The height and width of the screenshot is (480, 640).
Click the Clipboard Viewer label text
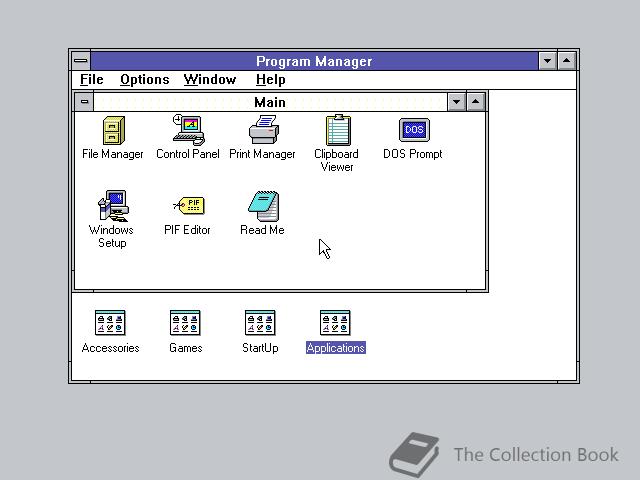tap(337, 160)
